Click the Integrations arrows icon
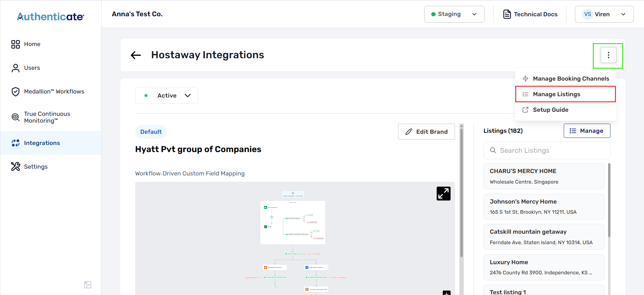Viewport: 644px width, 295px height. click(x=16, y=143)
